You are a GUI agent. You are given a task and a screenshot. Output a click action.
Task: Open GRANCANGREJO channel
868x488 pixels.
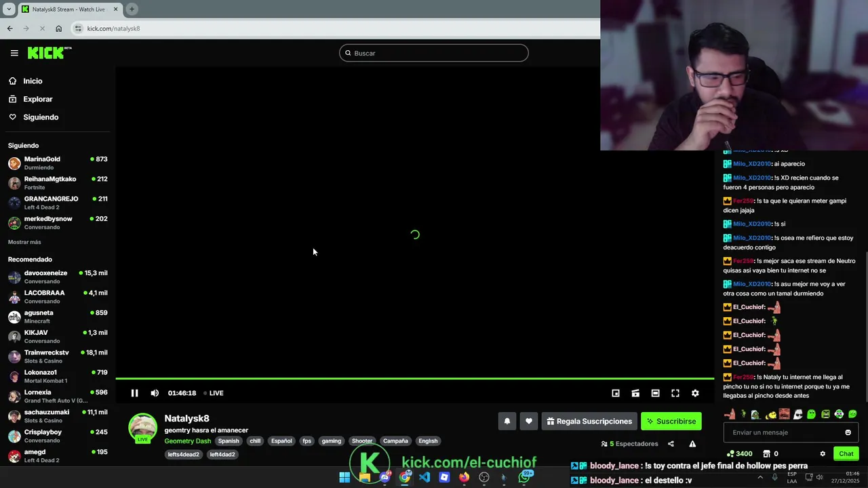click(58, 203)
